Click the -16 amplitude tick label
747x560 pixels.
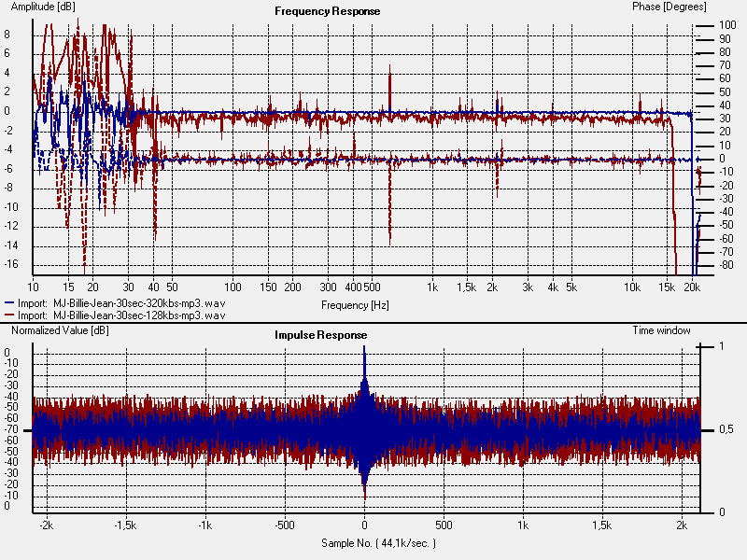[11, 264]
